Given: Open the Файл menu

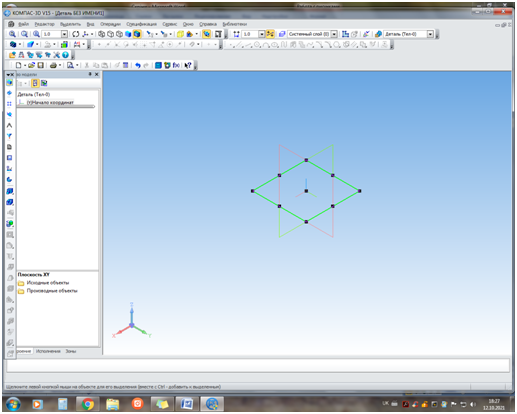Looking at the screenshot, I should click(23, 24).
